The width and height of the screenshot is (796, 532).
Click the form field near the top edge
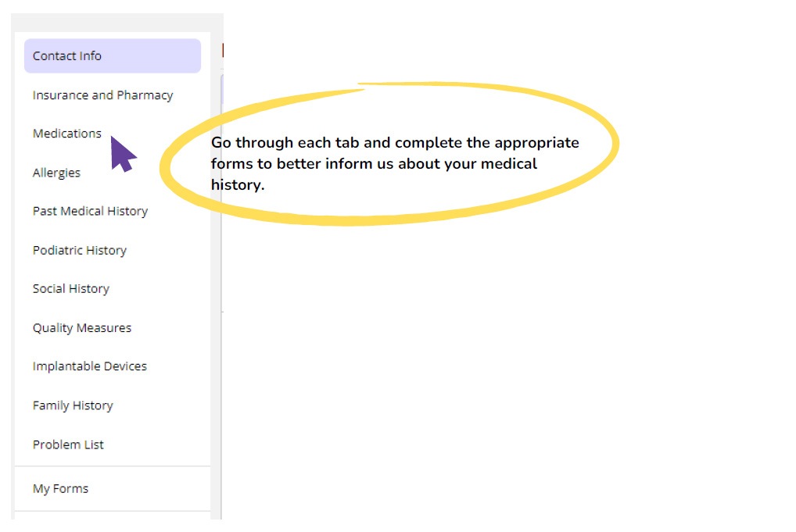tap(224, 90)
